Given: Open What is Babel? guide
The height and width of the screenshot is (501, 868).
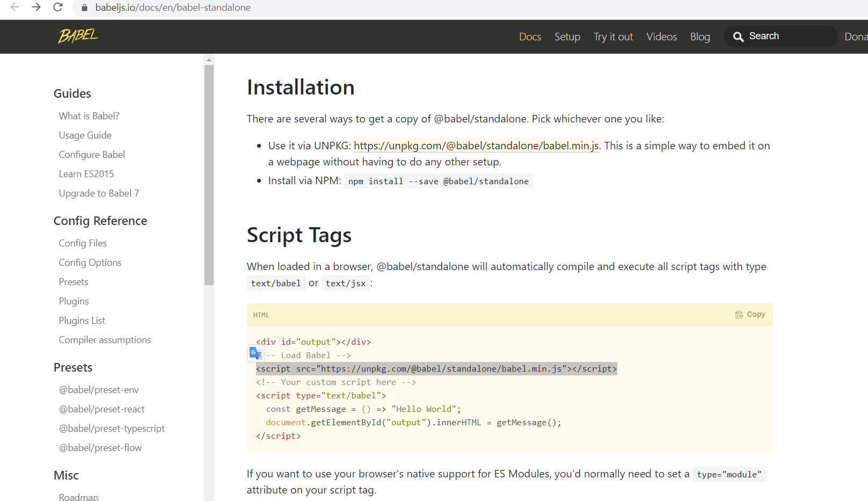Looking at the screenshot, I should [x=89, y=116].
